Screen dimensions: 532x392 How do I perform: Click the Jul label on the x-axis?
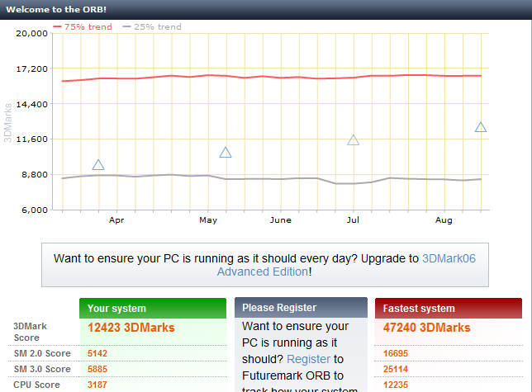point(353,220)
